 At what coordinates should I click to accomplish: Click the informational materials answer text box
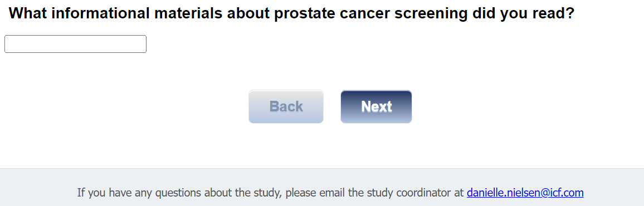pos(75,44)
